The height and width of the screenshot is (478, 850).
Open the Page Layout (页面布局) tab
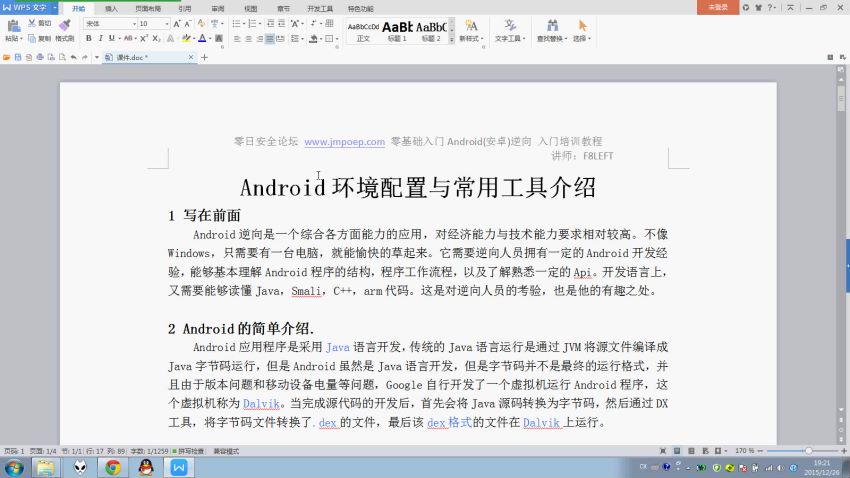click(x=148, y=8)
